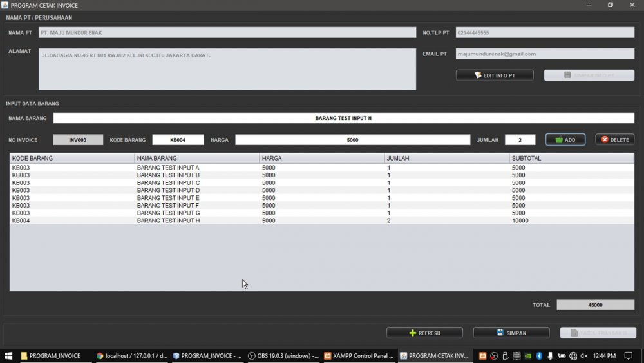644x363 pixels.
Task: Switch to Chrome localhost taskbar window
Action: (131, 355)
